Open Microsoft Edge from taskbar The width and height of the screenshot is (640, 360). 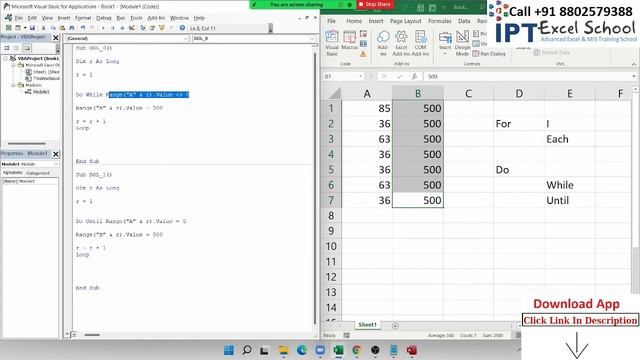pos(302,350)
